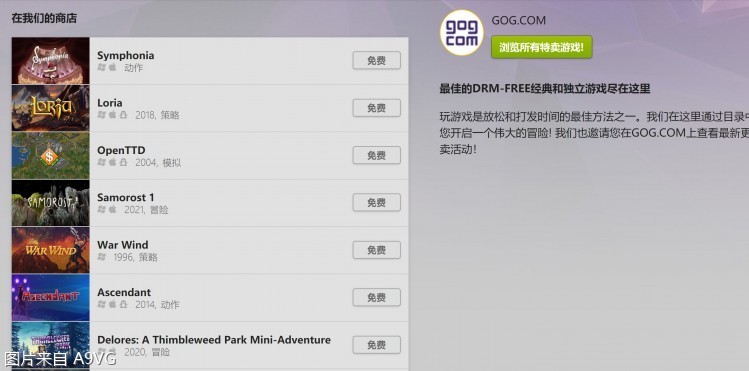Screen dimensions: 749x371
Task: Select the Samorost 1 title text
Action: click(126, 197)
